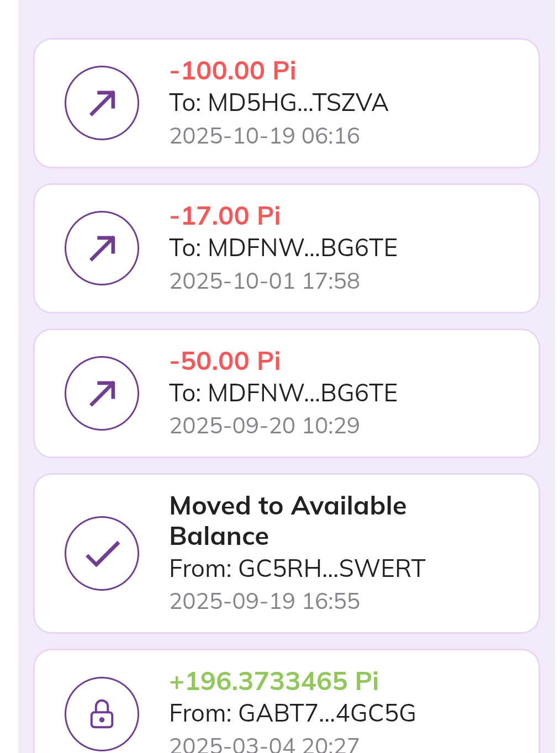Select the 2025-09-19 16:55 transaction timestamp
The image size is (560, 753).
pyautogui.click(x=265, y=601)
